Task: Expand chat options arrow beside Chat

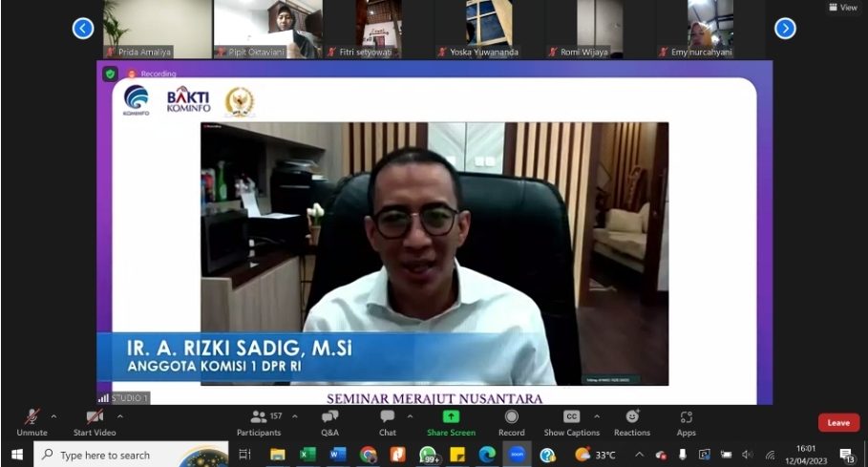Action: click(410, 416)
